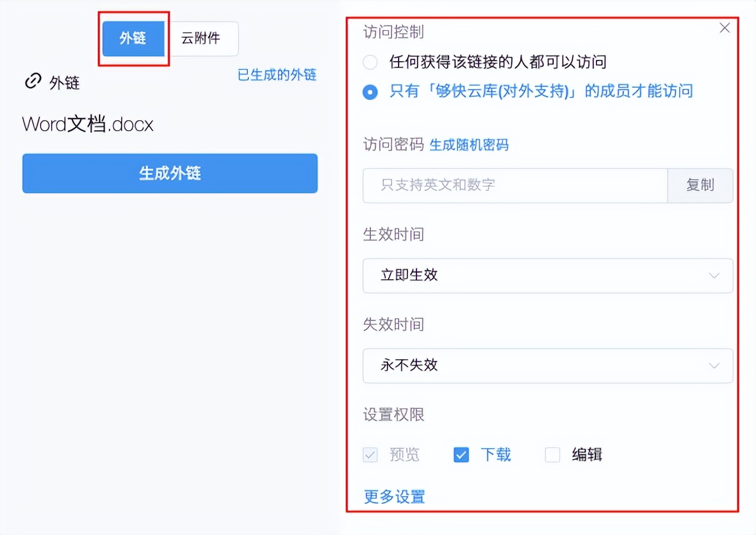Click the 复制 button next to password field
The height and width of the screenshot is (535, 756).
point(700,185)
